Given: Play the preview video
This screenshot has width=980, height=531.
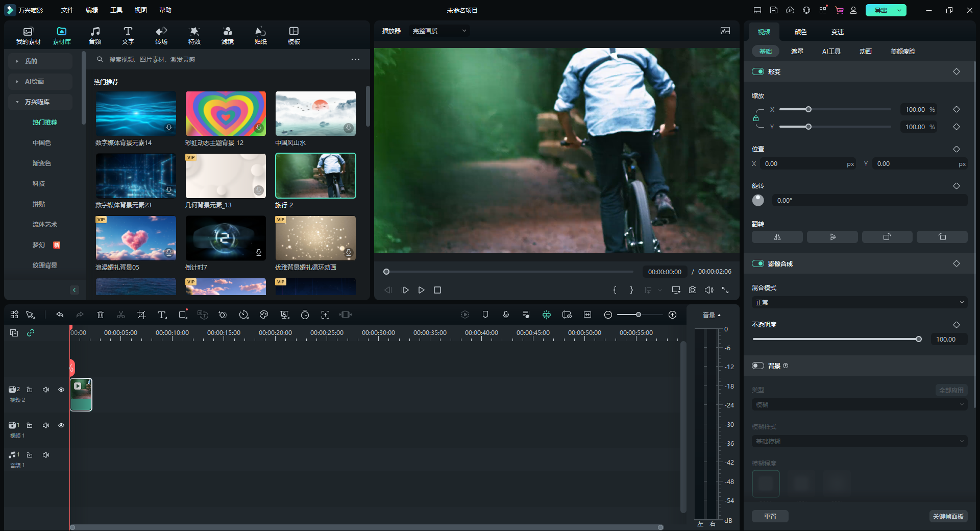Looking at the screenshot, I should (x=421, y=290).
